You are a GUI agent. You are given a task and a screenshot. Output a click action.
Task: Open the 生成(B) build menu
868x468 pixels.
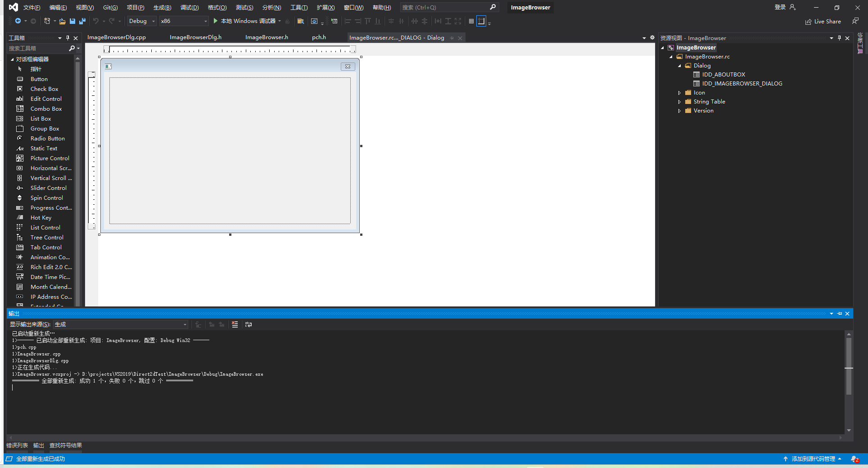pos(162,8)
